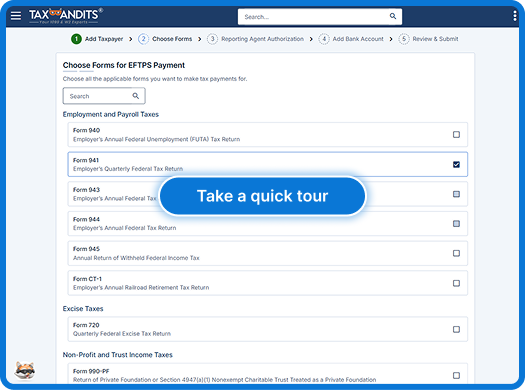Click the step 4 number circle
This screenshot has height=390, width=525.
[x=324, y=39]
